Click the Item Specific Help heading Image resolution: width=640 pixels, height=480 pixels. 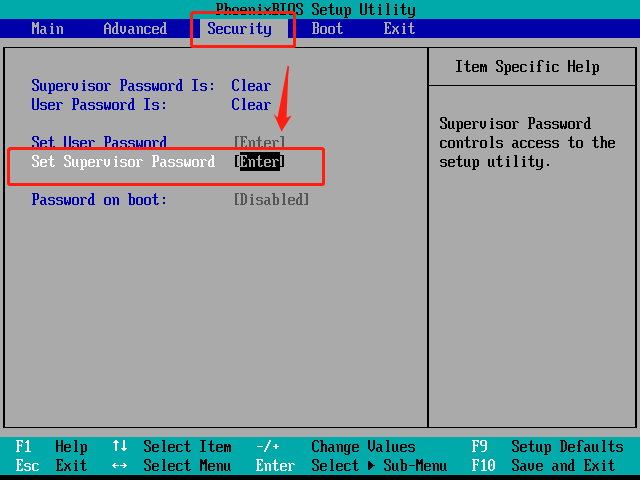point(527,67)
